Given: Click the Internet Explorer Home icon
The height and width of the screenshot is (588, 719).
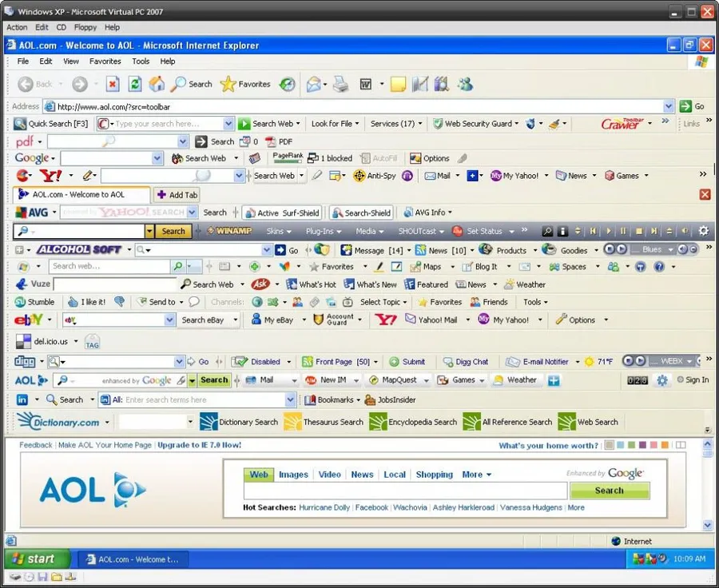Looking at the screenshot, I should click(x=157, y=84).
